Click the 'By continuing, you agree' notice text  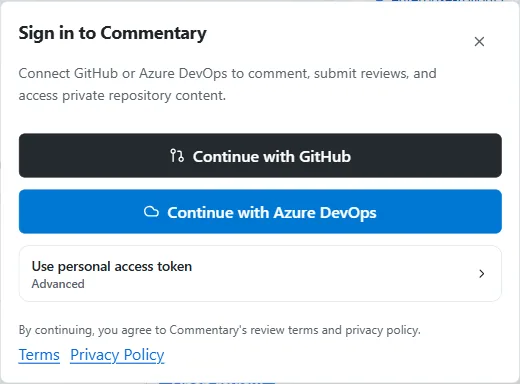(219, 330)
